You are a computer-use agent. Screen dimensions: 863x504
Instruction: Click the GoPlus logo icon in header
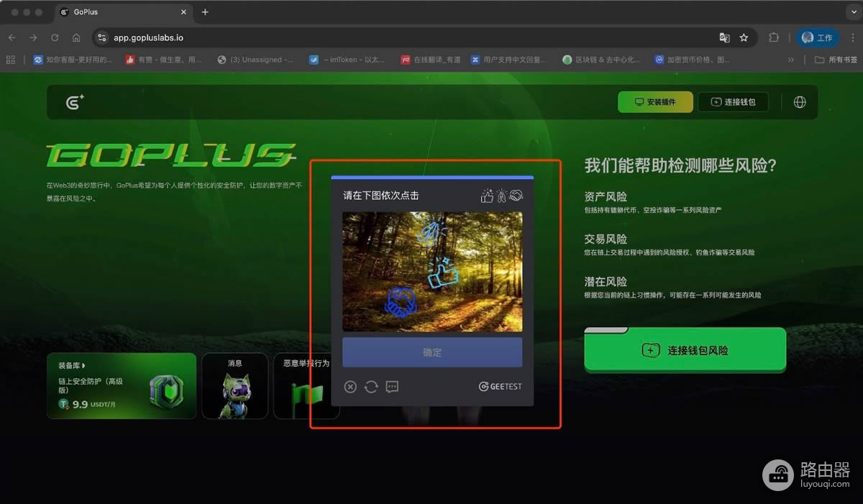[76, 102]
